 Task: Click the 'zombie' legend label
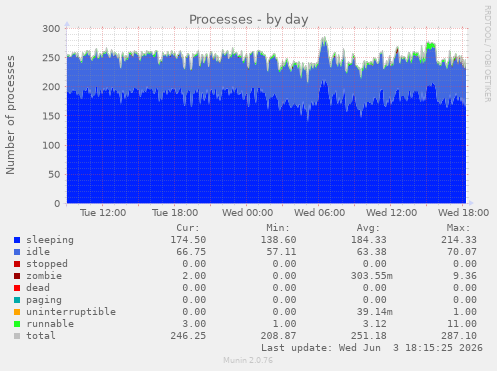click(44, 276)
